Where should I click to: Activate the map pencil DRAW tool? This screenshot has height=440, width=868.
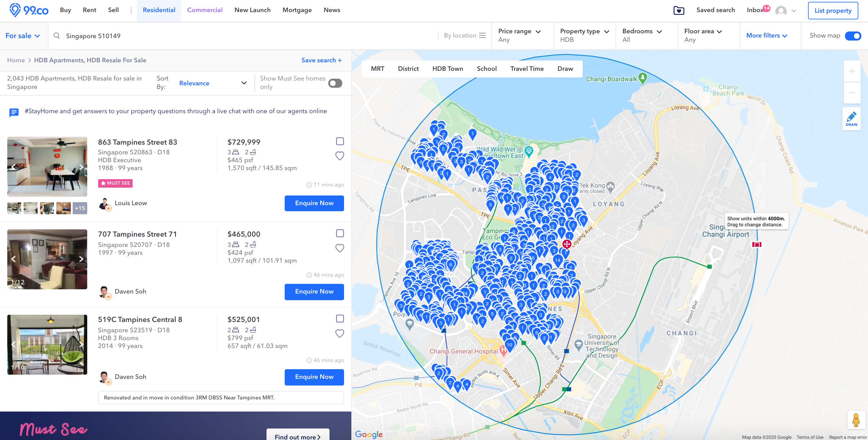(x=851, y=119)
